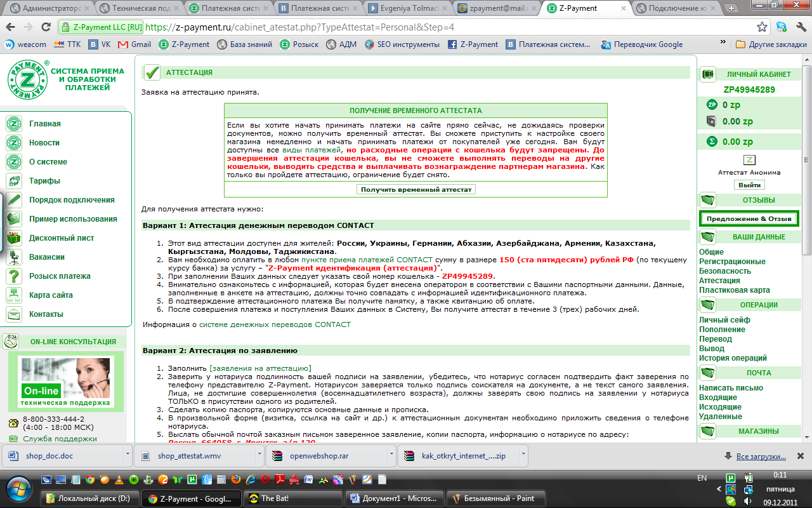Open the Написать письмо link
The image size is (812, 508).
tap(731, 388)
